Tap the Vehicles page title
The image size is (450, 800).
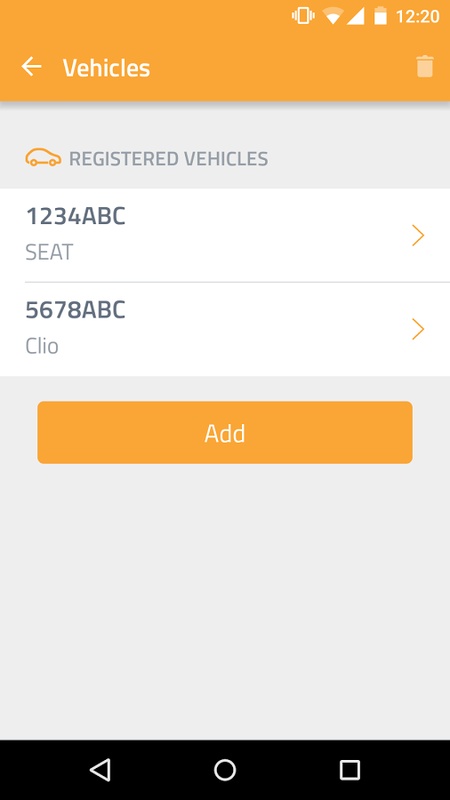(106, 68)
